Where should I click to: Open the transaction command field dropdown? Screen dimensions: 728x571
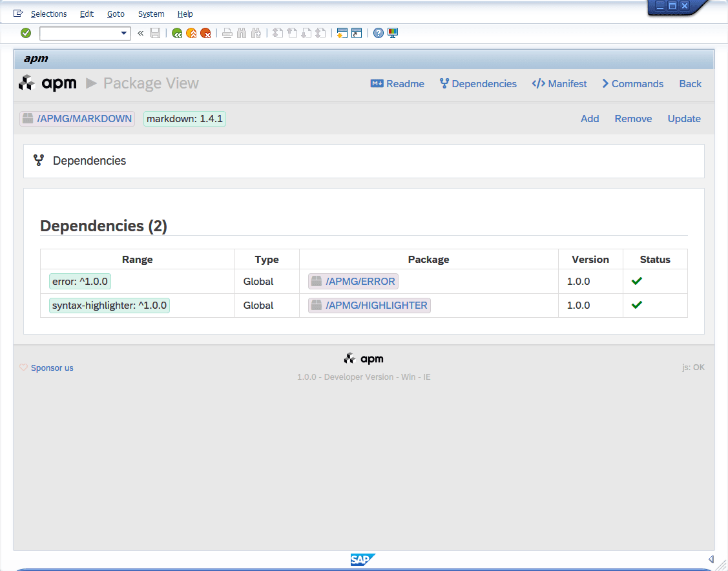click(x=124, y=34)
